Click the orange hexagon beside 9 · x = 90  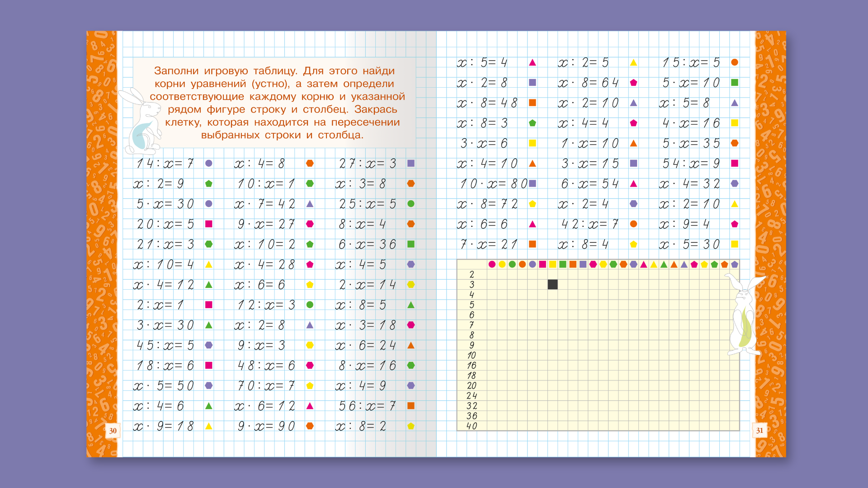point(310,426)
